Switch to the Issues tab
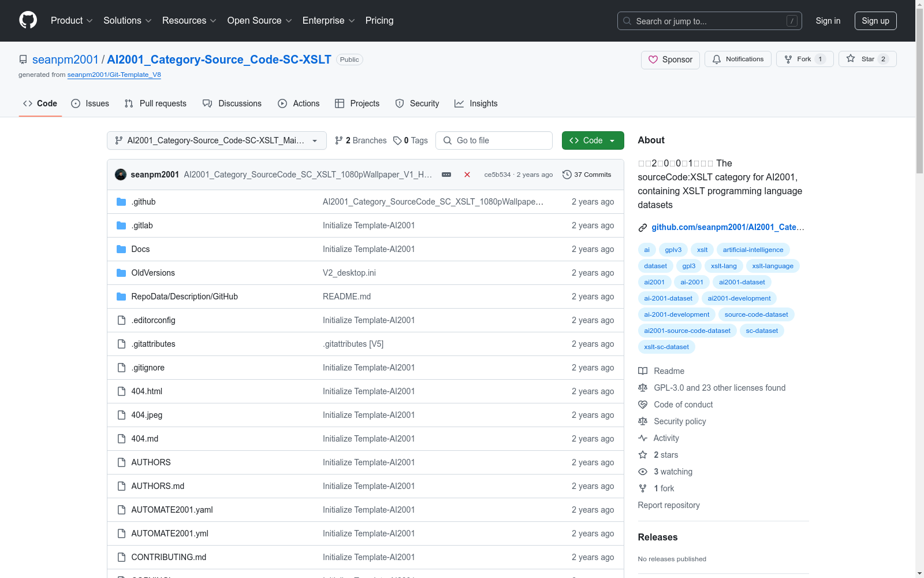924x578 pixels. 90,103
